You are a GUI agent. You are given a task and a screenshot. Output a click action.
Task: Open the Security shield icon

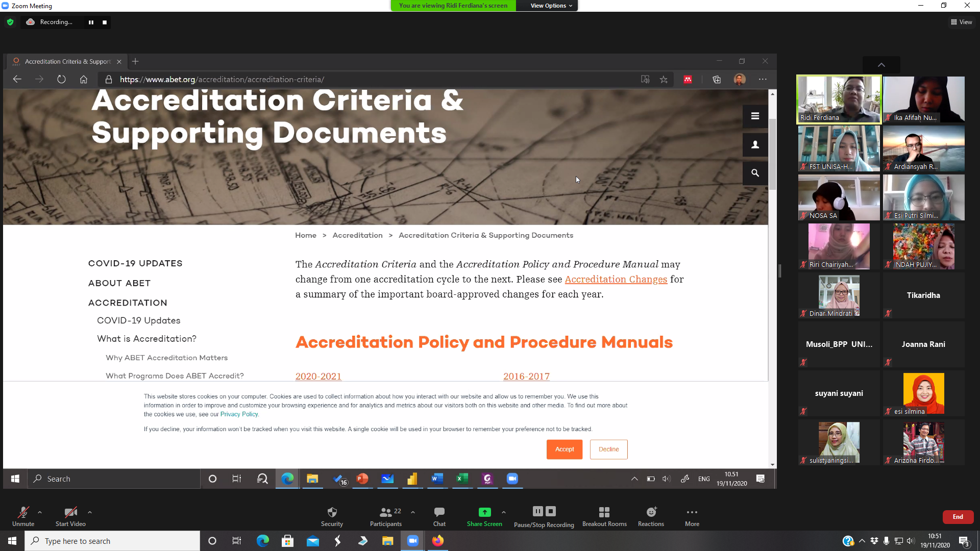[332, 512]
